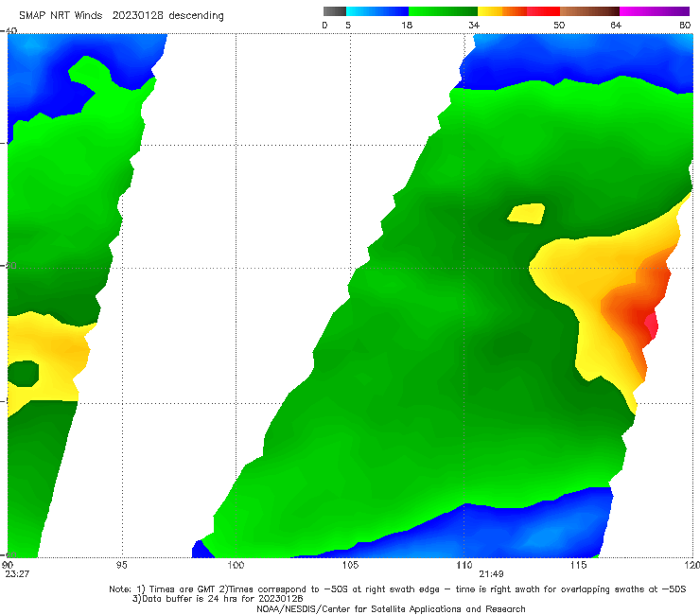
Task: Select the blue 5–18 segment of the colorbar
Action: pyautogui.click(x=377, y=11)
